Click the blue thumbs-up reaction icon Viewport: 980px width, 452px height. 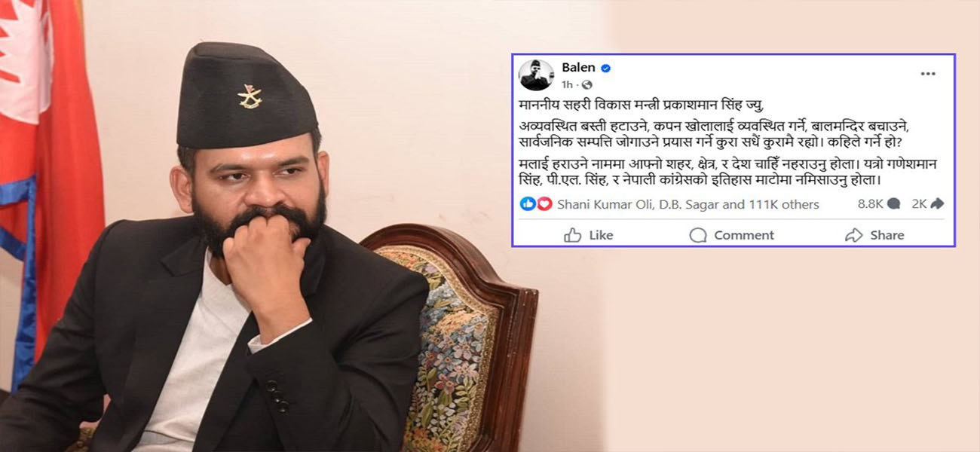click(x=528, y=203)
